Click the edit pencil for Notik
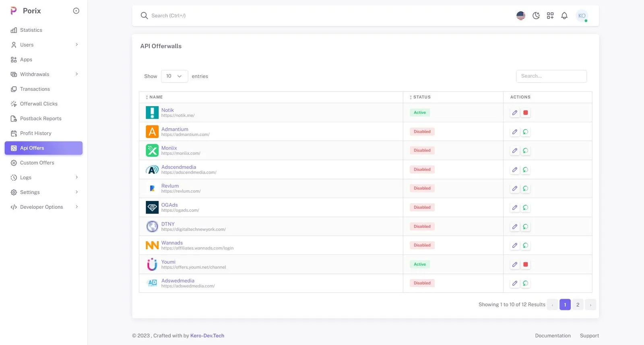Viewport: 644px width, 345px height. point(515,113)
